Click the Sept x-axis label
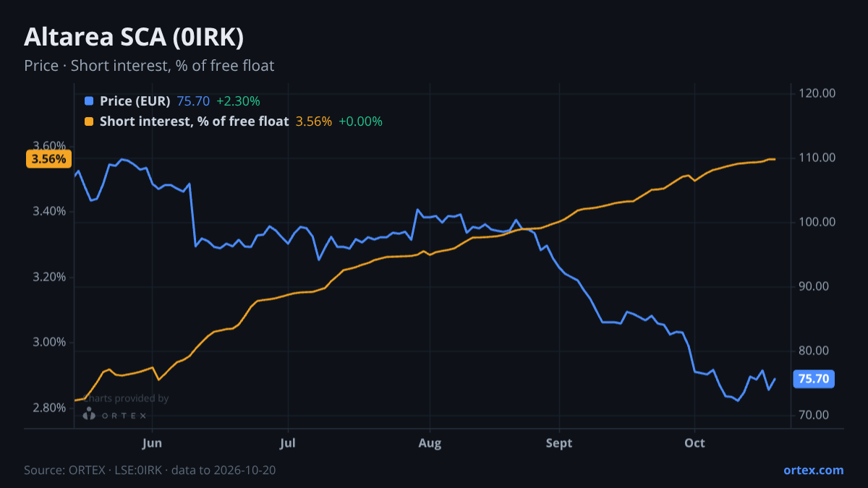The image size is (868, 488). 559,442
